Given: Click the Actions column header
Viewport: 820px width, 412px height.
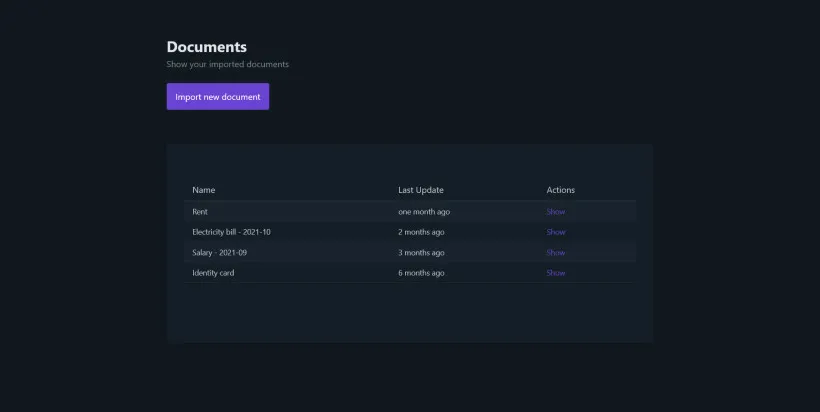Looking at the screenshot, I should pos(560,190).
